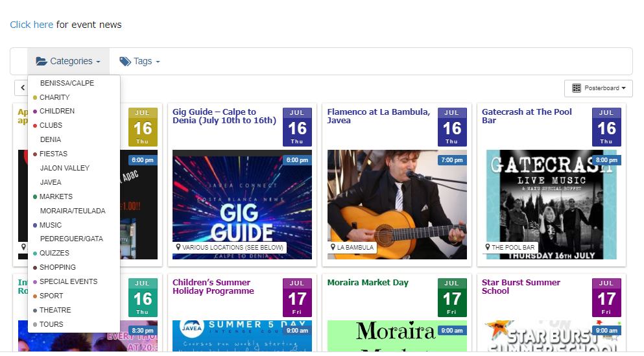The image size is (644, 356).
Task: Click the location pin beside THE POOL BAR
Action: pos(488,247)
